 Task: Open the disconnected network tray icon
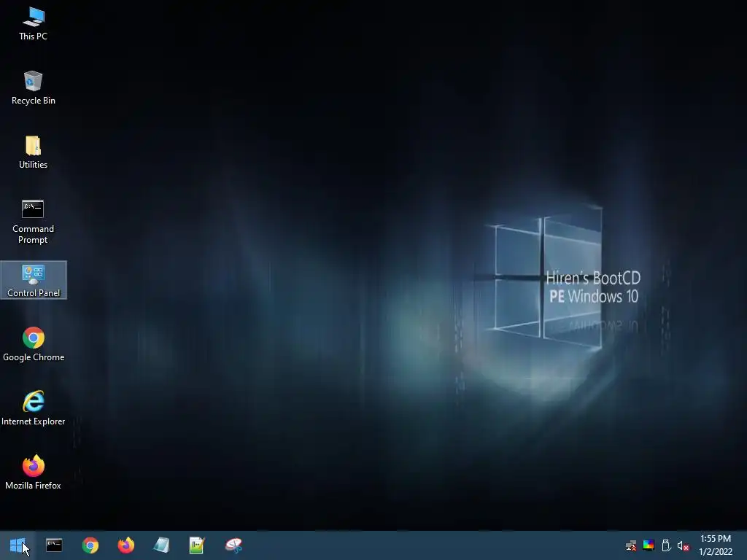point(631,545)
